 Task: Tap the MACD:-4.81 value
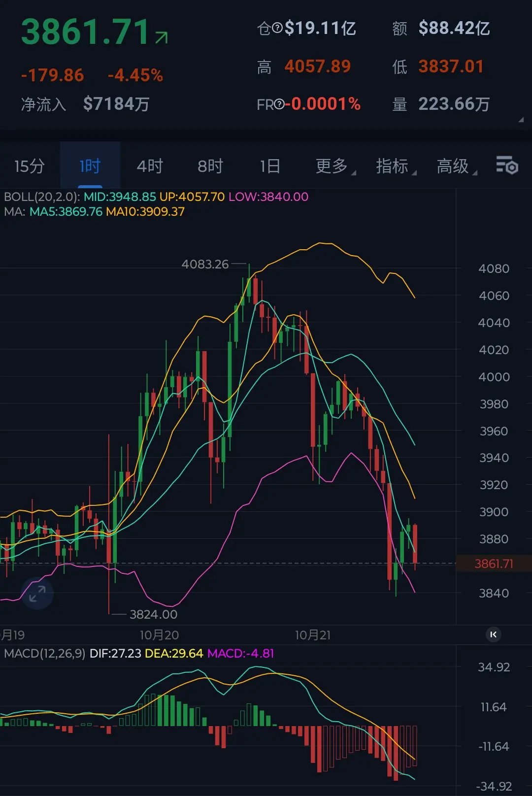[240, 654]
